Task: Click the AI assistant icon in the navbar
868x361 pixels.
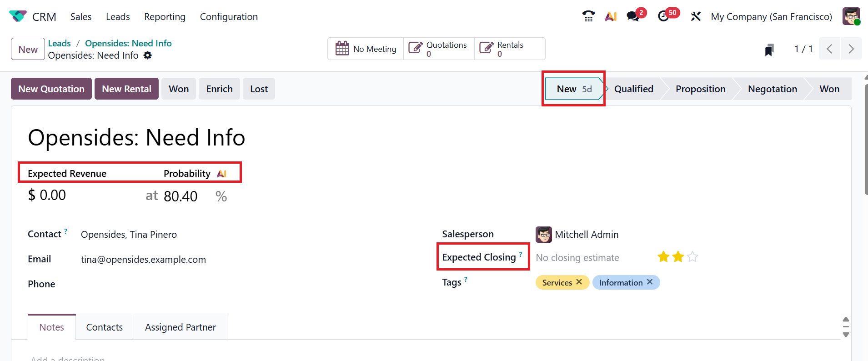Action: (x=611, y=16)
